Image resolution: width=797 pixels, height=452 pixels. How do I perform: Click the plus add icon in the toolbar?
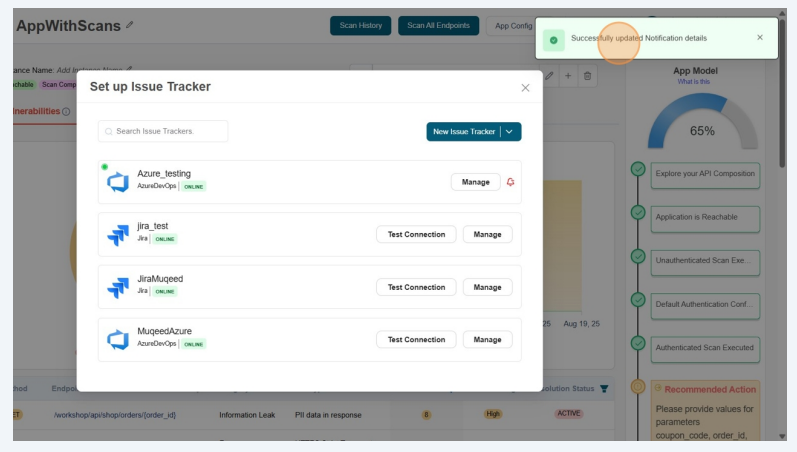click(568, 76)
